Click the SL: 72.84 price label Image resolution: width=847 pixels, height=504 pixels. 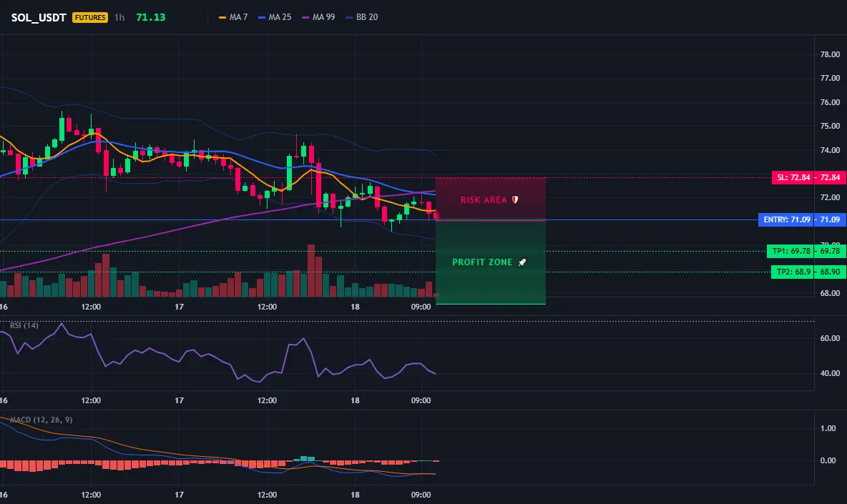[793, 177]
